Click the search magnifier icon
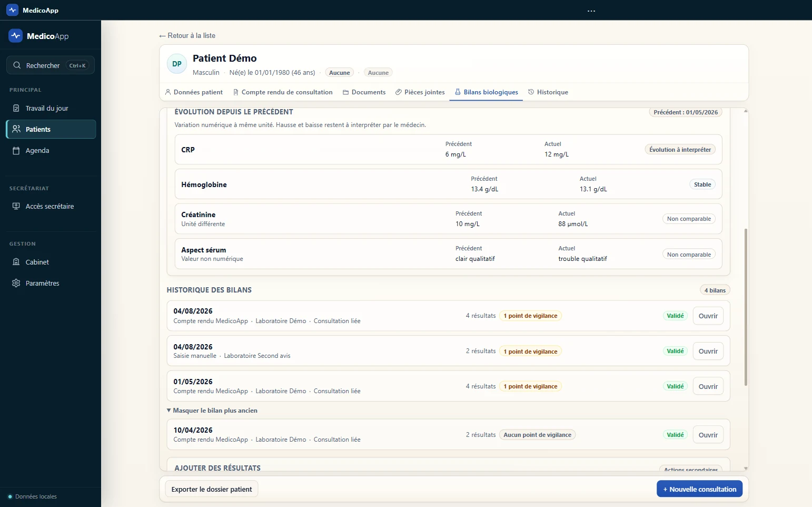The image size is (812, 507). [17, 65]
